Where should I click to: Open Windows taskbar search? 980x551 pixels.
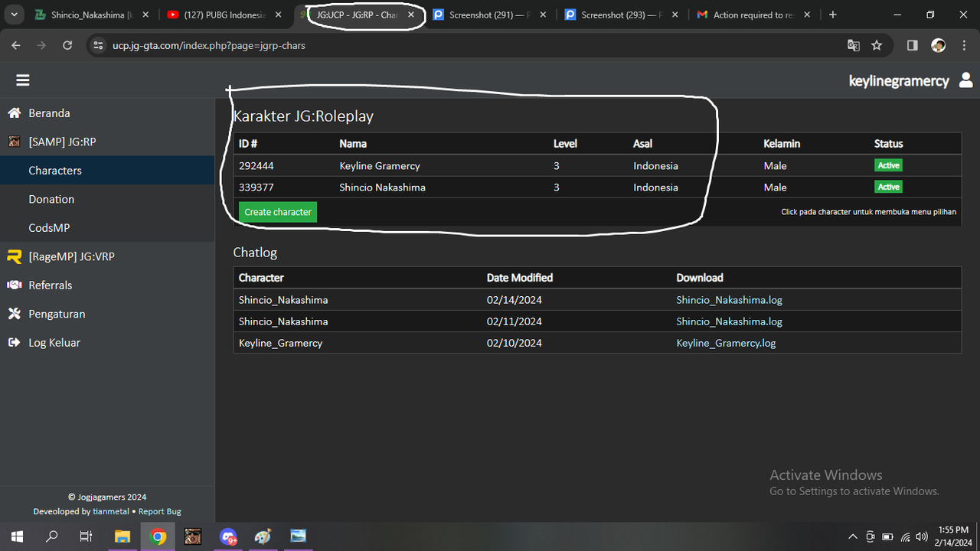pyautogui.click(x=51, y=536)
